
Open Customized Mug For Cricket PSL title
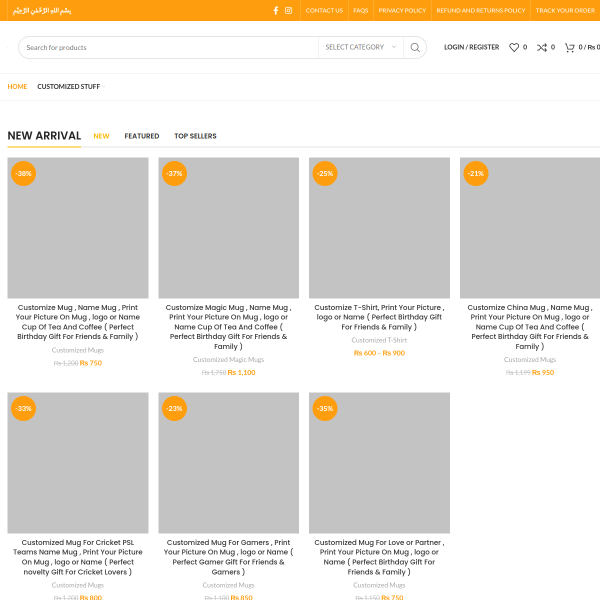(x=78, y=557)
